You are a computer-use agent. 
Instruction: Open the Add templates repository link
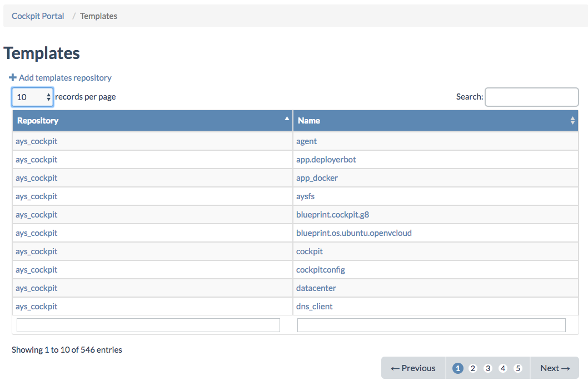click(65, 78)
